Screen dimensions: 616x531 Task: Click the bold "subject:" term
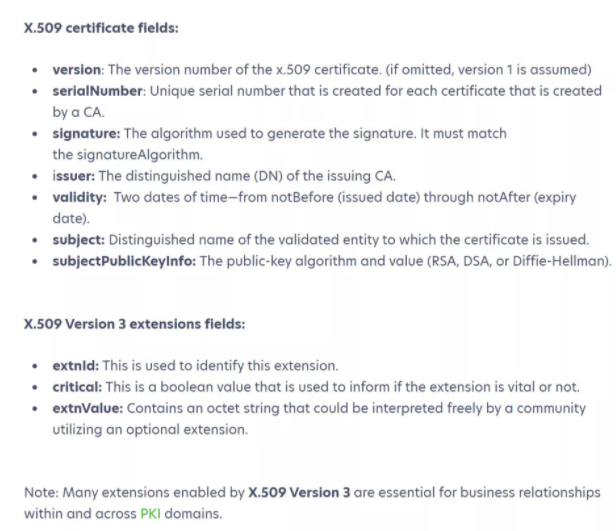79,239
